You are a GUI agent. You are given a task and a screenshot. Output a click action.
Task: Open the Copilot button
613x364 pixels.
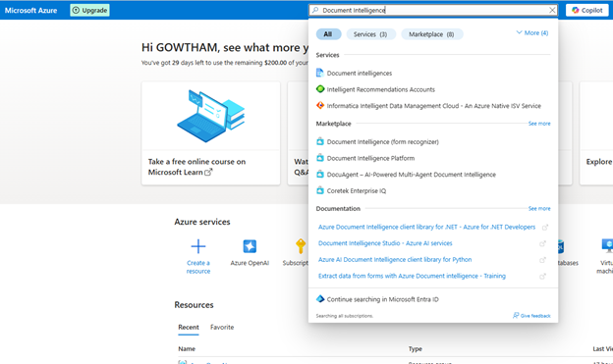point(587,10)
